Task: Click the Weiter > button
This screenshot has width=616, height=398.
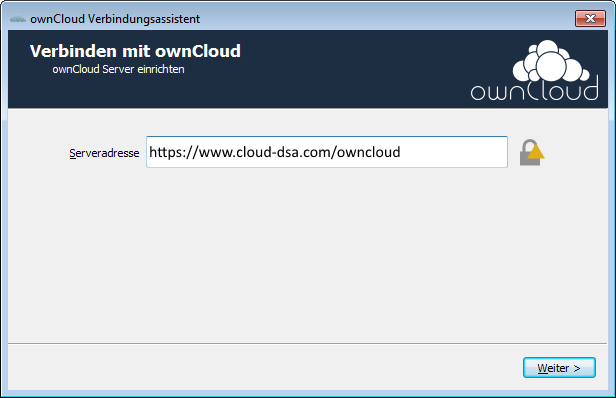Action: click(x=559, y=368)
